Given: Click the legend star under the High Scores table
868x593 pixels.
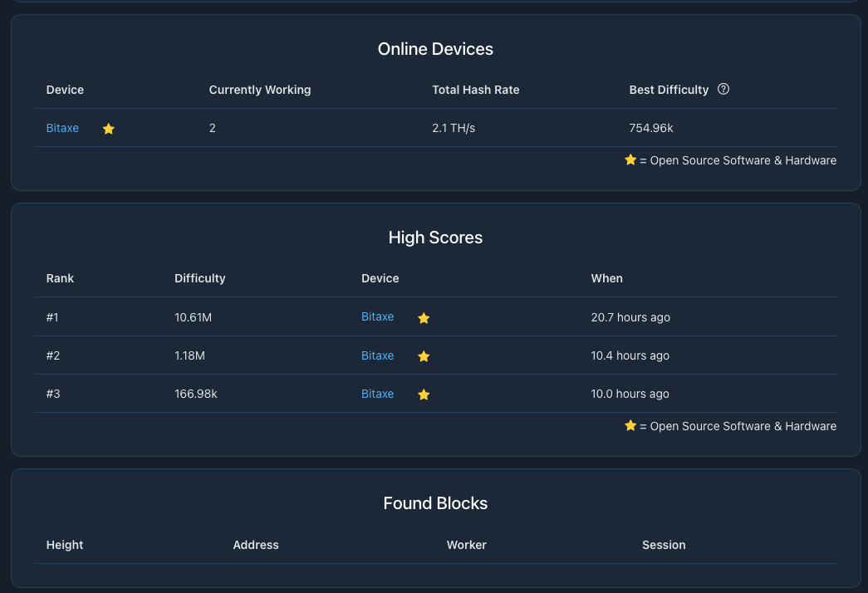Looking at the screenshot, I should coord(630,425).
